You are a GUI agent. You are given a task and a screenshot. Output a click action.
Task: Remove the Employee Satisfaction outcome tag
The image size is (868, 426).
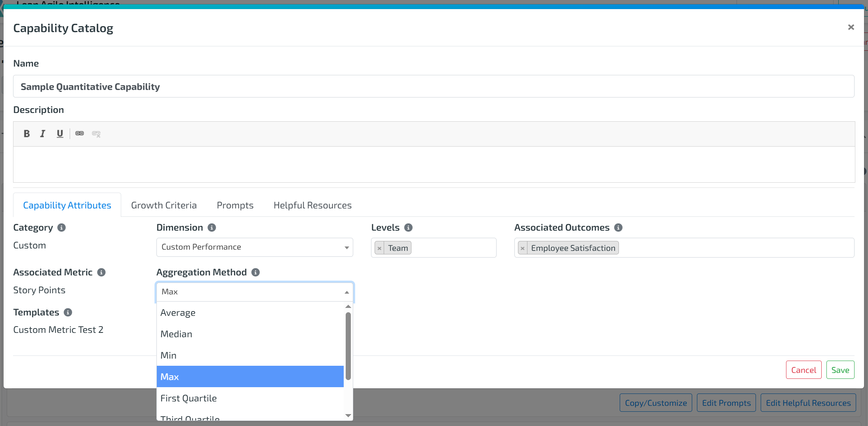click(523, 248)
